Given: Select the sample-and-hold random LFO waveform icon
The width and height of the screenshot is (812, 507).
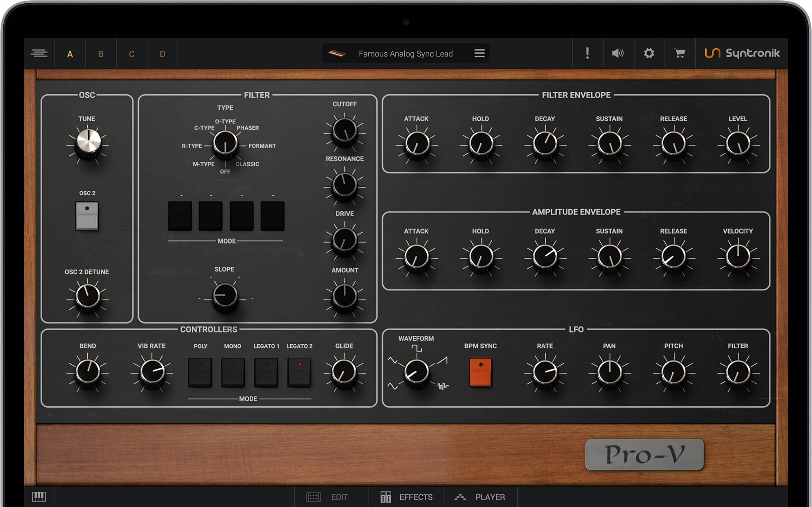Looking at the screenshot, I should pyautogui.click(x=443, y=386).
